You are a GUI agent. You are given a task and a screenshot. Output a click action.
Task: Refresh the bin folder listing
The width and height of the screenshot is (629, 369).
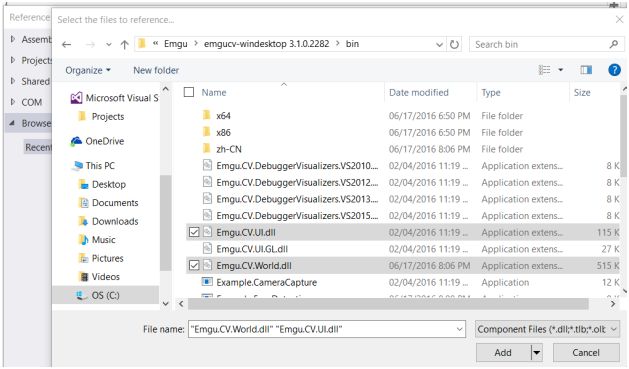[x=454, y=44]
